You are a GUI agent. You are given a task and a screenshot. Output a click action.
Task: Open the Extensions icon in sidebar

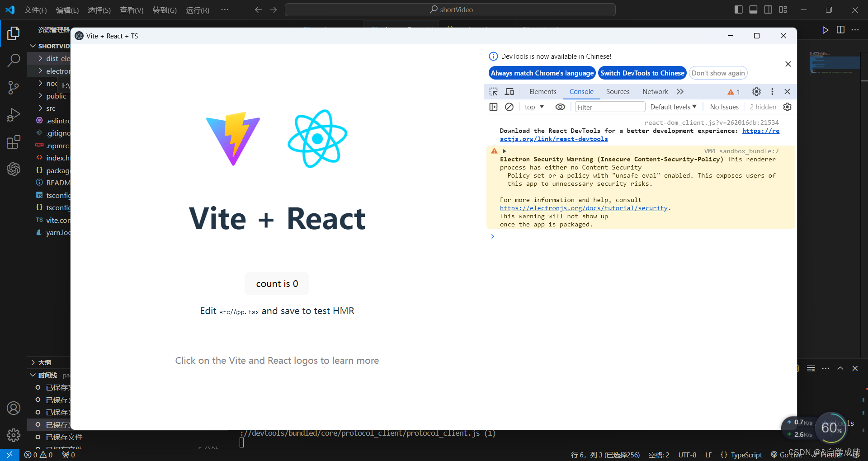[14, 142]
